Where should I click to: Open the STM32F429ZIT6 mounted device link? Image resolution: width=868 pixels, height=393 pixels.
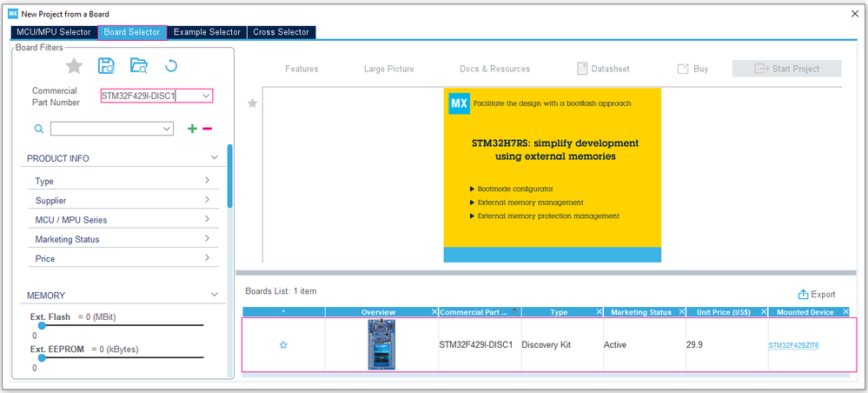[x=793, y=345]
